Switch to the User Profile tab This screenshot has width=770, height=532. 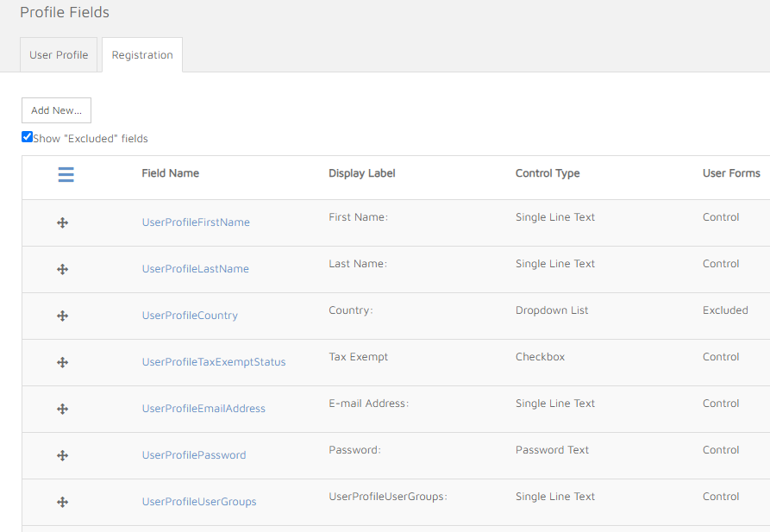[59, 55]
